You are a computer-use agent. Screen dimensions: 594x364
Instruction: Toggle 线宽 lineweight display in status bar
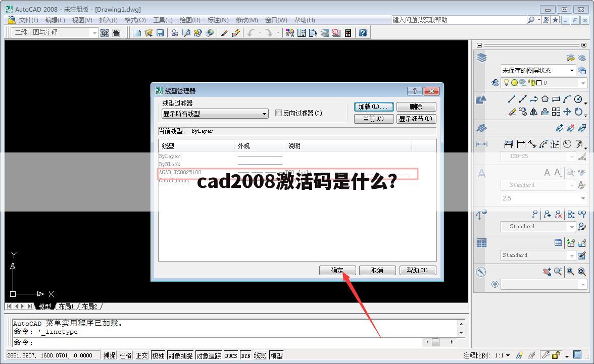[x=260, y=355]
